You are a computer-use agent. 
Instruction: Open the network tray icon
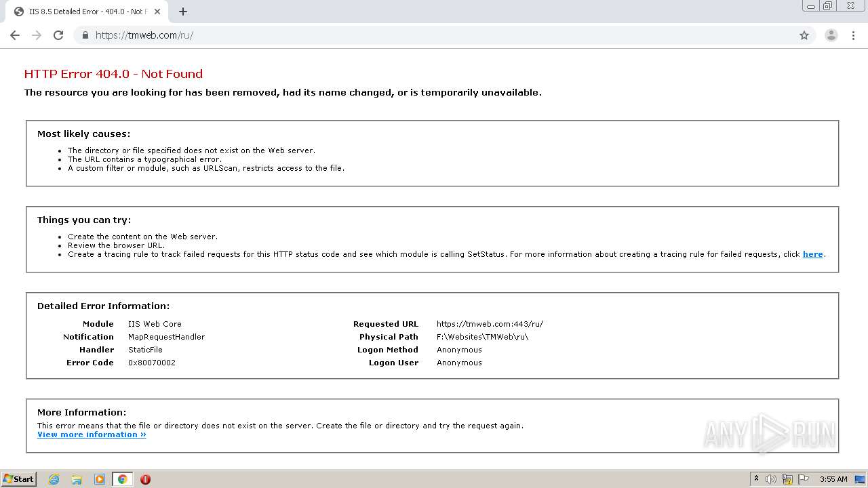[787, 479]
